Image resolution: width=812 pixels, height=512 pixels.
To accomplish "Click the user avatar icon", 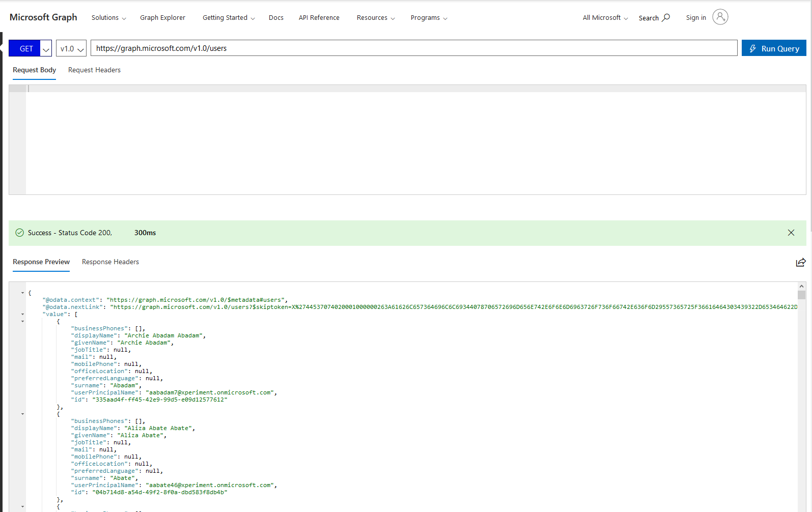I will coord(720,17).
